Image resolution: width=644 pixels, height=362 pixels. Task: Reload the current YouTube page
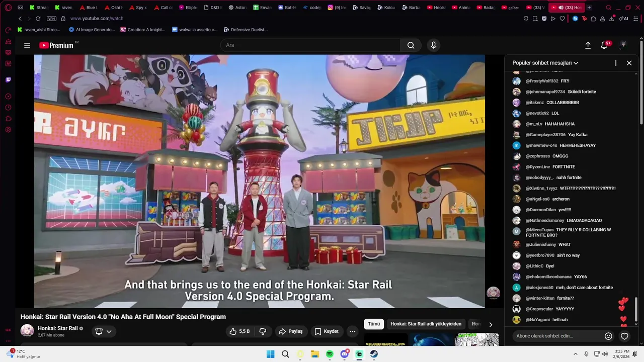coord(38,19)
